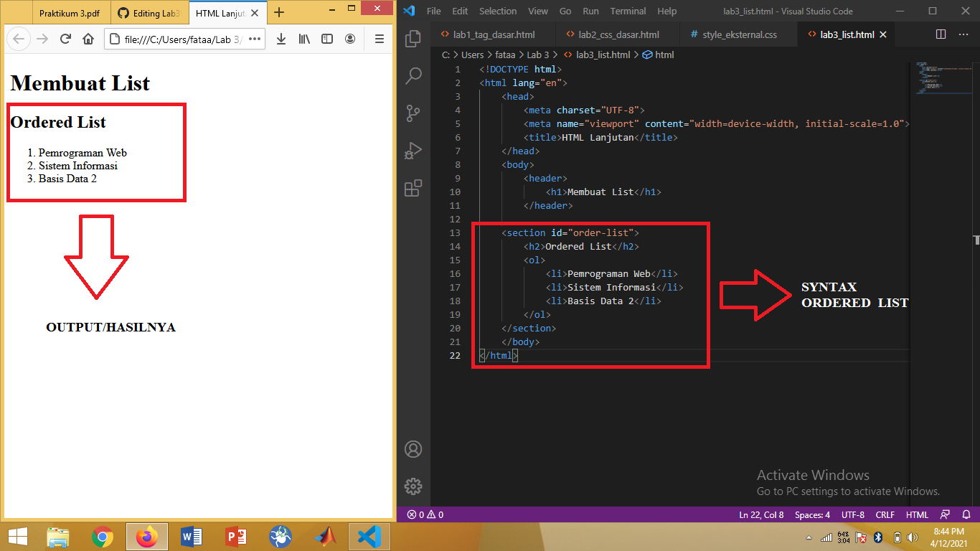The image size is (980, 551).
Task: Click the Firefox address bar
Action: point(185,39)
